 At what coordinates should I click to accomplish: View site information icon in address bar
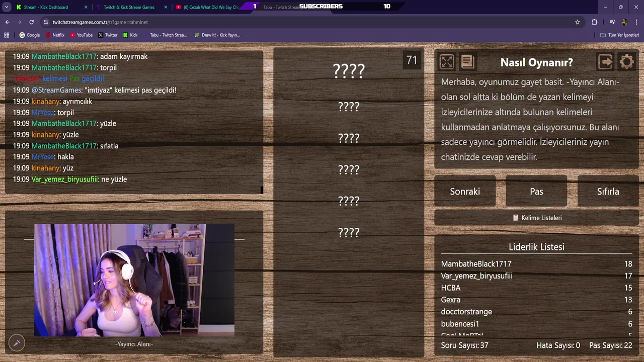coord(46,22)
